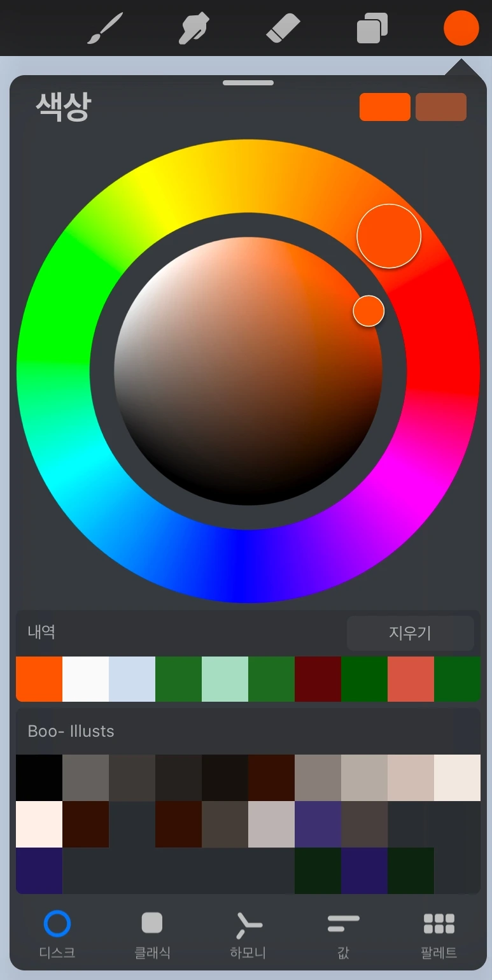This screenshot has width=492, height=980.
Task: Pick light blue swatch in 내역 history
Action: (x=132, y=679)
